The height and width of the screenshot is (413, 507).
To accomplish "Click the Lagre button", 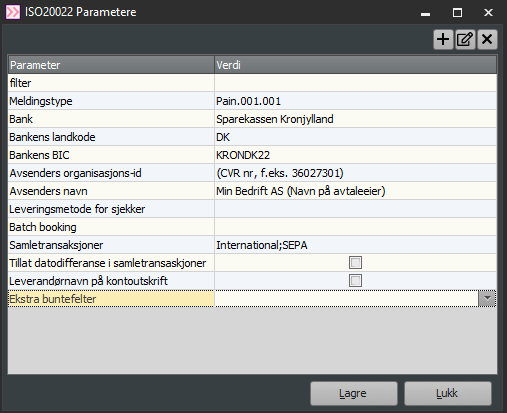I will pos(354,393).
